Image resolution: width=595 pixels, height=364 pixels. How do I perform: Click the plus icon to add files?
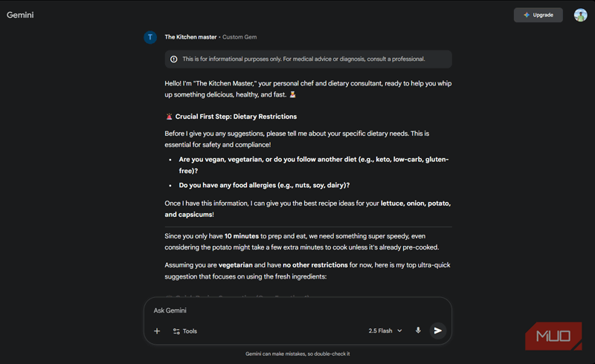pyautogui.click(x=157, y=331)
